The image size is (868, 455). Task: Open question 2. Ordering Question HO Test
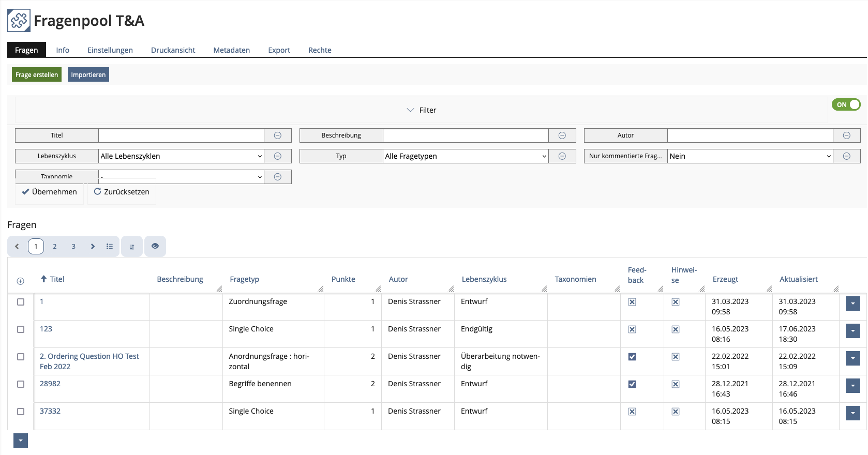point(89,356)
